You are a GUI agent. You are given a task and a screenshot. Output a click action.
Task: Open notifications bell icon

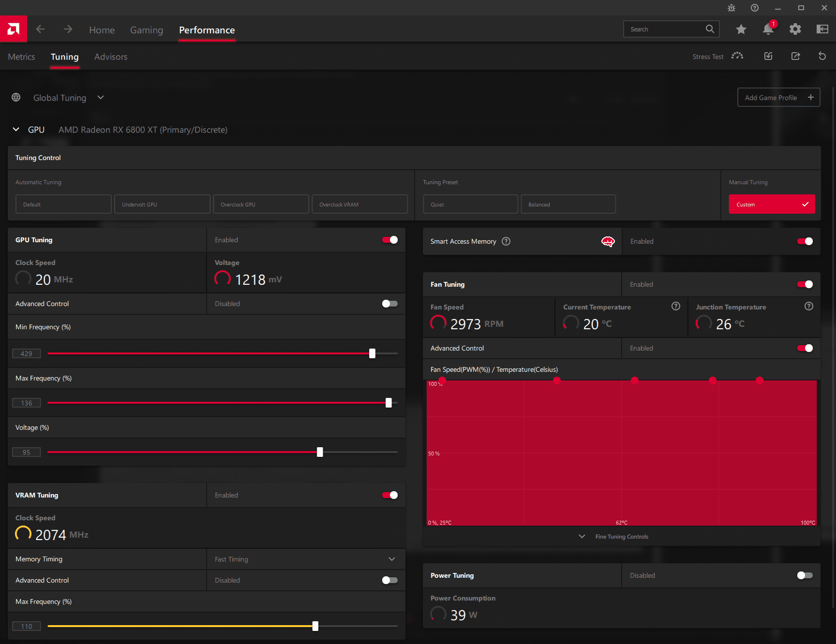tap(768, 29)
